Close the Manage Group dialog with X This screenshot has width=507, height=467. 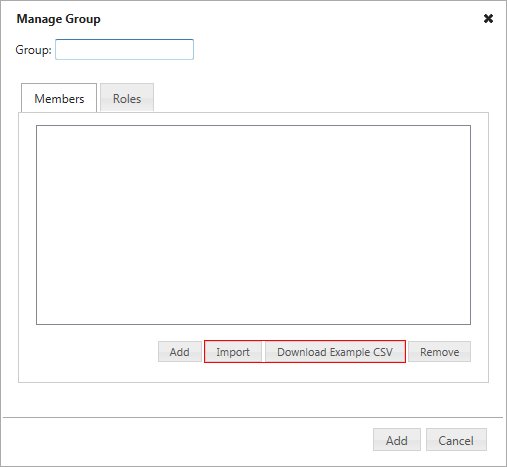pos(488,19)
